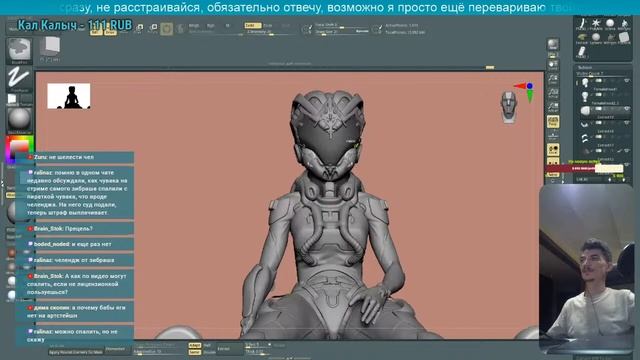The height and width of the screenshot is (360, 640).
Task: Click the Actual size icon
Action: pos(553,93)
